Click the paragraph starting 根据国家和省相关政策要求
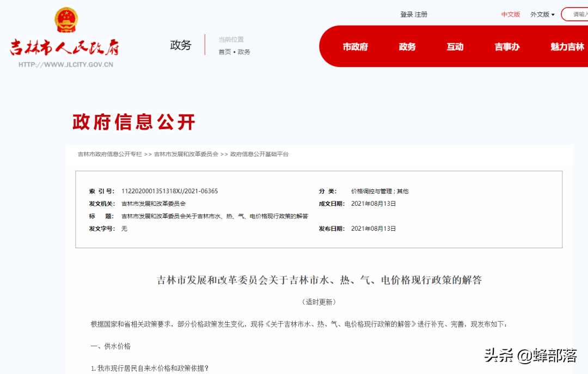Image resolution: width=588 pixels, height=374 pixels. click(x=299, y=324)
